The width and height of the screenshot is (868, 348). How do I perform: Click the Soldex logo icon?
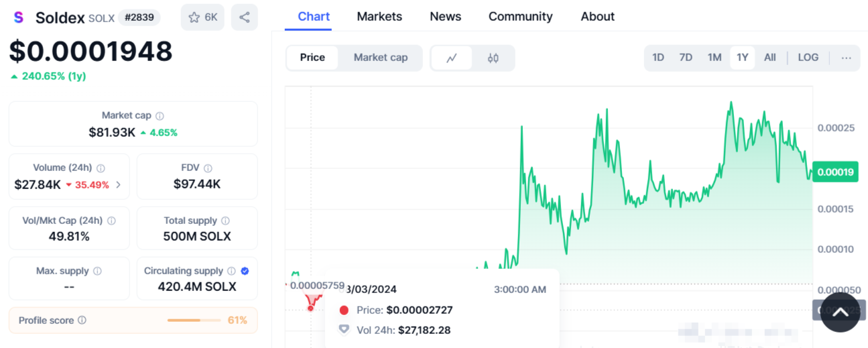click(x=19, y=17)
